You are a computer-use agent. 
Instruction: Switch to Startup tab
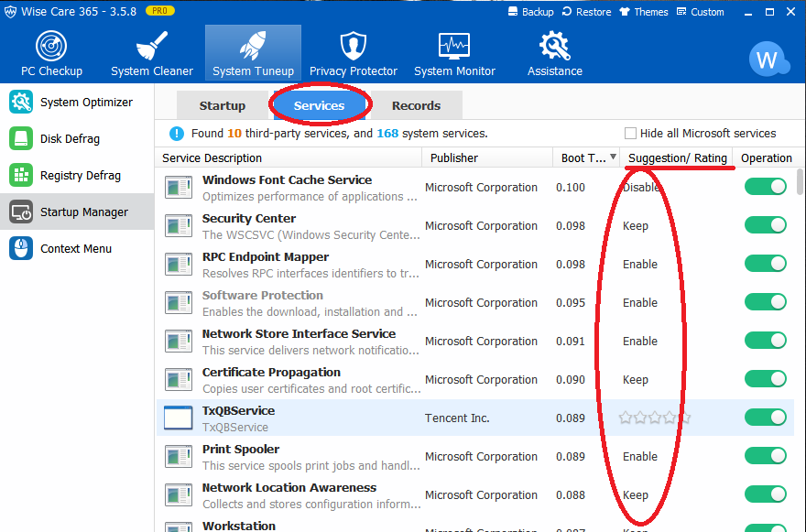[222, 106]
